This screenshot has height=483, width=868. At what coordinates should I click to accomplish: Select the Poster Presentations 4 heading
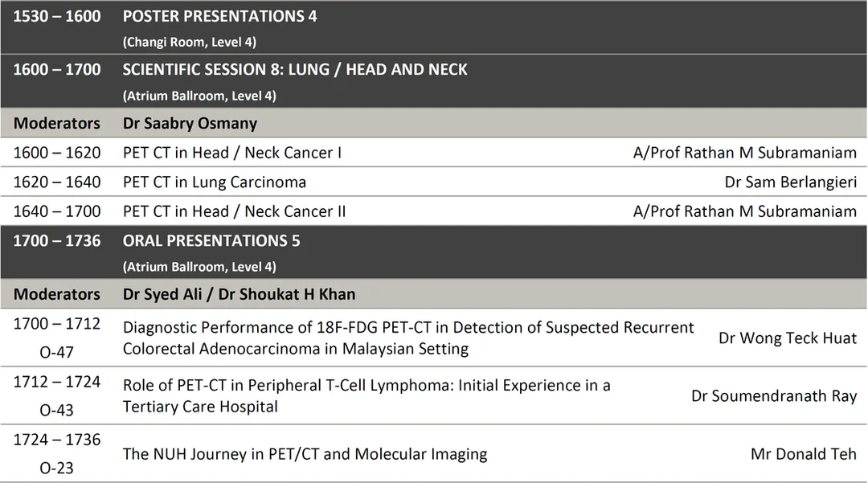(219, 16)
